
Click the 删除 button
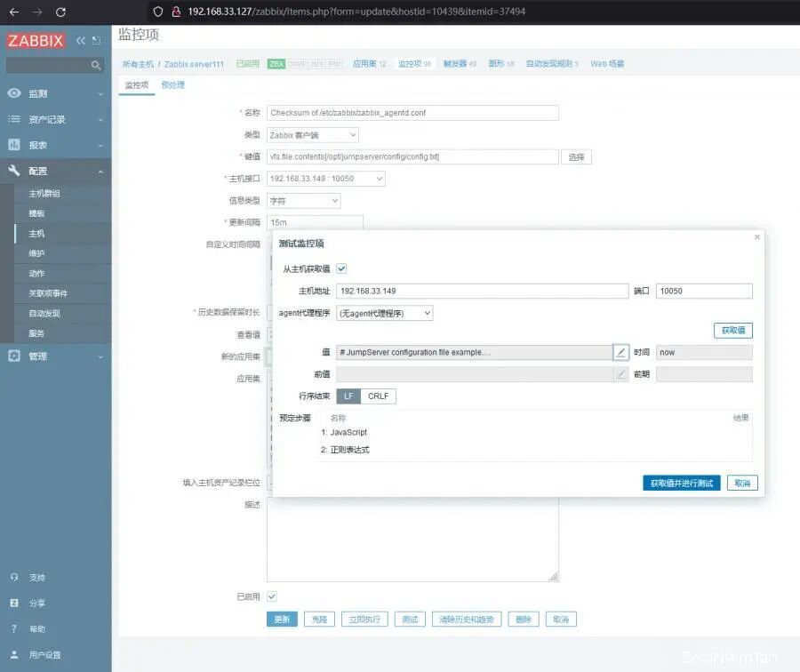point(524,619)
